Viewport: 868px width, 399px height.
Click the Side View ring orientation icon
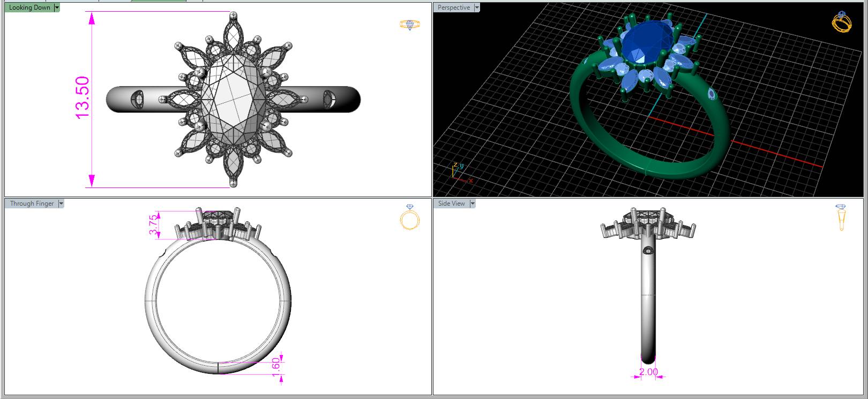point(841,217)
